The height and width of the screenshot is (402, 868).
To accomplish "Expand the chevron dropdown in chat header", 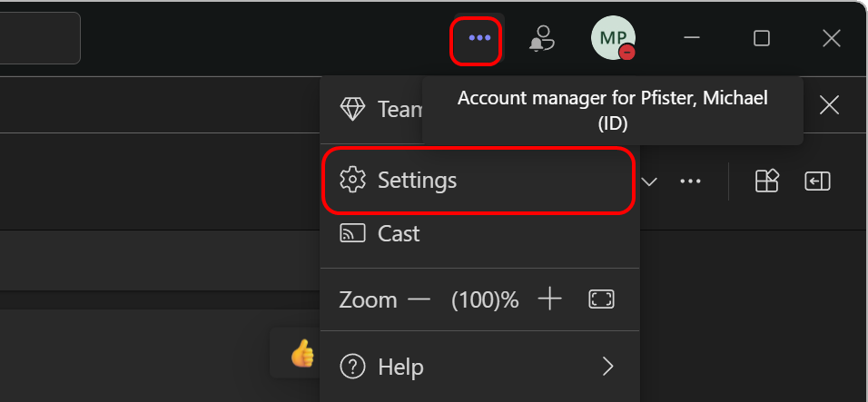I will 649,181.
